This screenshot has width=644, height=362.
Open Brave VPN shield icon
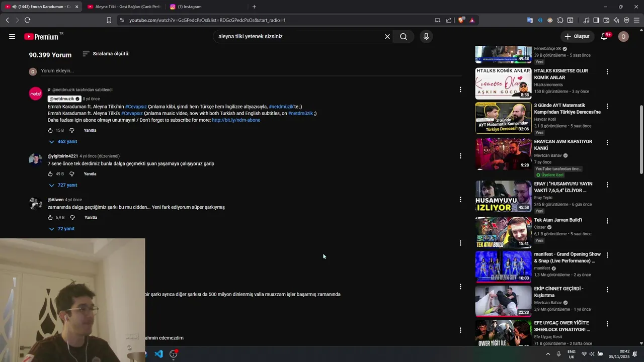(x=626, y=20)
